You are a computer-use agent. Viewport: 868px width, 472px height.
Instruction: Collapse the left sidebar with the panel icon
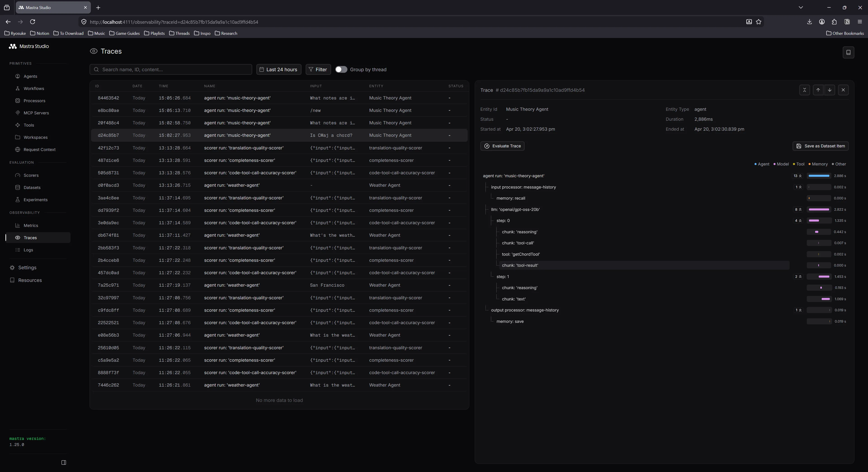[x=64, y=462]
